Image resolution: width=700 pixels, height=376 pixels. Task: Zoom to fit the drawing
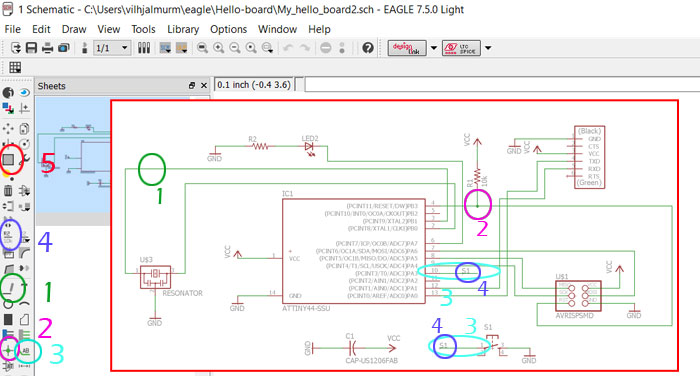coord(202,48)
